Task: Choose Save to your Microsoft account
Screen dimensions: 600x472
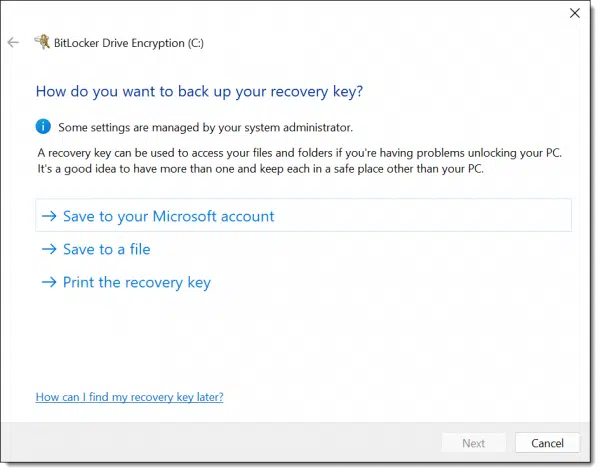Action: [168, 216]
